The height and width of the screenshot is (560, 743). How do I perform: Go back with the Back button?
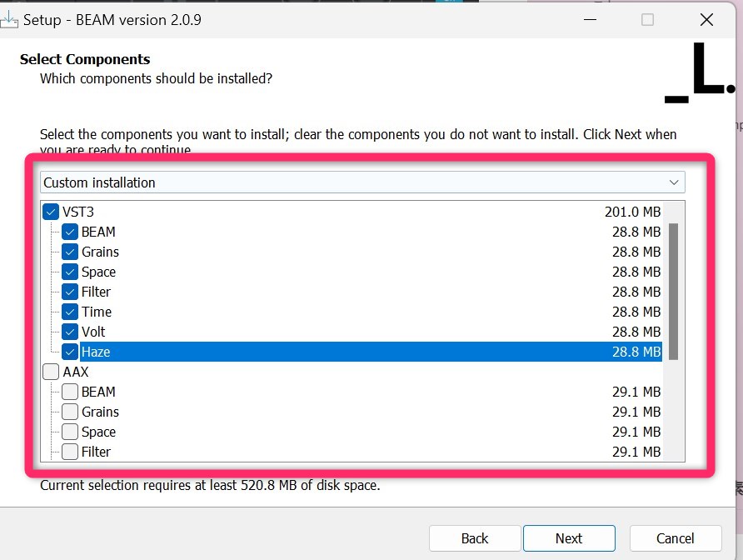(475, 538)
